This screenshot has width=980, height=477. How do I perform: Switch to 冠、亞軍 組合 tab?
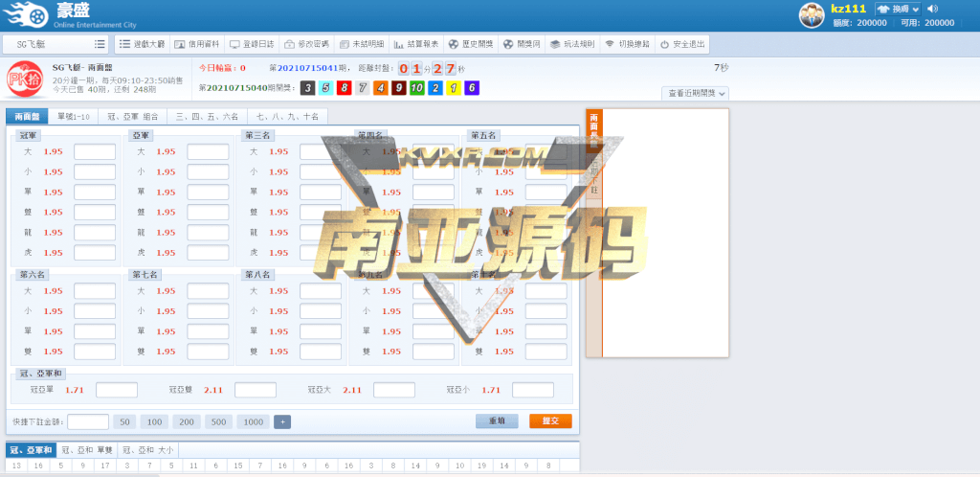click(x=133, y=116)
